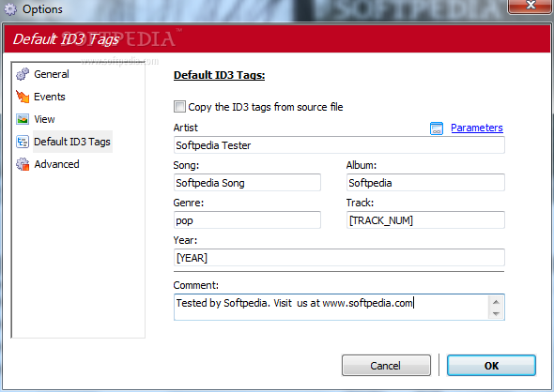Close the Options window
The width and height of the screenshot is (554, 392).
coord(531,6)
